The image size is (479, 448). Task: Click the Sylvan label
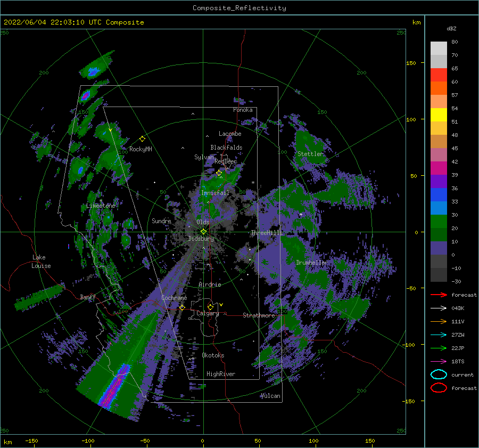click(204, 157)
